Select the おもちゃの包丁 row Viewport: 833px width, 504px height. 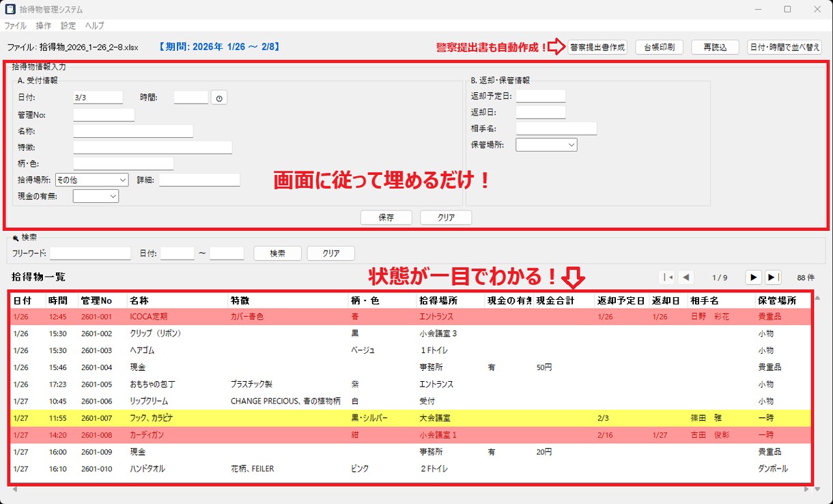[x=410, y=384]
